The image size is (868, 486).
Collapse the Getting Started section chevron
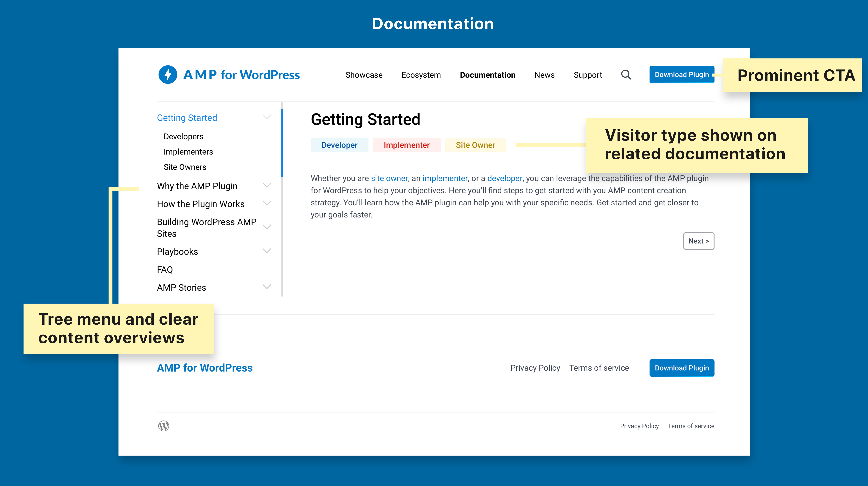(x=267, y=117)
